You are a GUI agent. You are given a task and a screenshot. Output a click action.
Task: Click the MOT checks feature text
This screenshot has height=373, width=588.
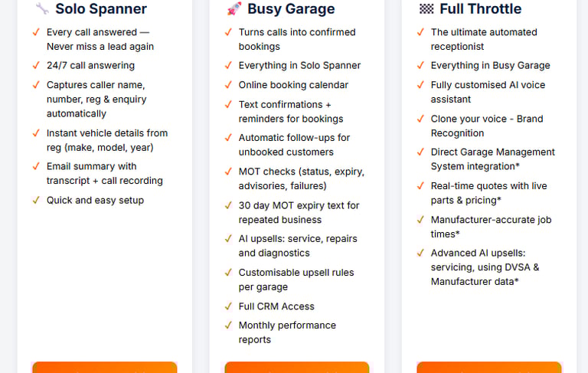click(x=302, y=178)
